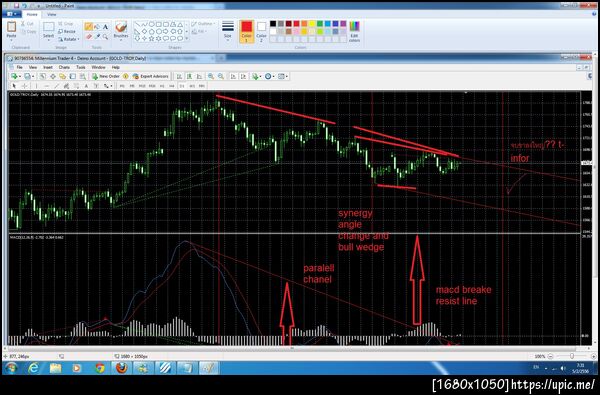This screenshot has width=600, height=395.
Task: Switch MetaTrader chart to bar chart
Action: coord(179,77)
